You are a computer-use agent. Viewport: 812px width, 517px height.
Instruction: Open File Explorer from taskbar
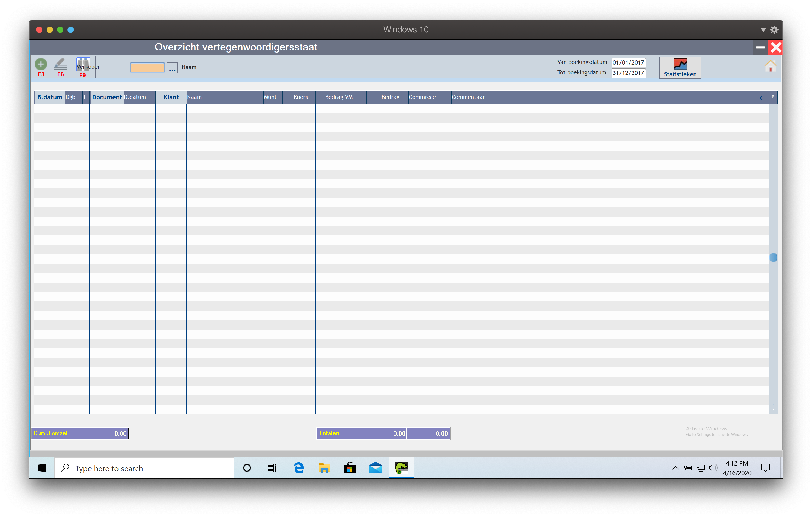point(324,468)
